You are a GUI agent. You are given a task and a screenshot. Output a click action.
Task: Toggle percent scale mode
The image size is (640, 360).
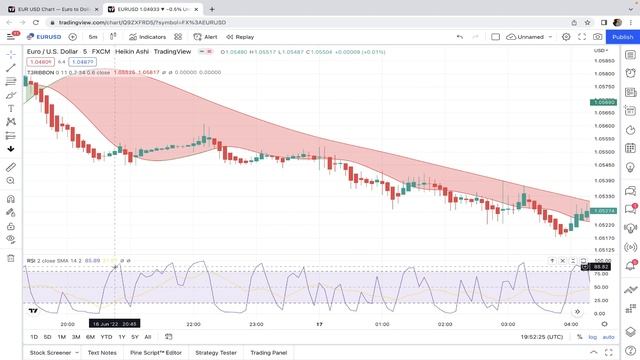click(x=580, y=337)
